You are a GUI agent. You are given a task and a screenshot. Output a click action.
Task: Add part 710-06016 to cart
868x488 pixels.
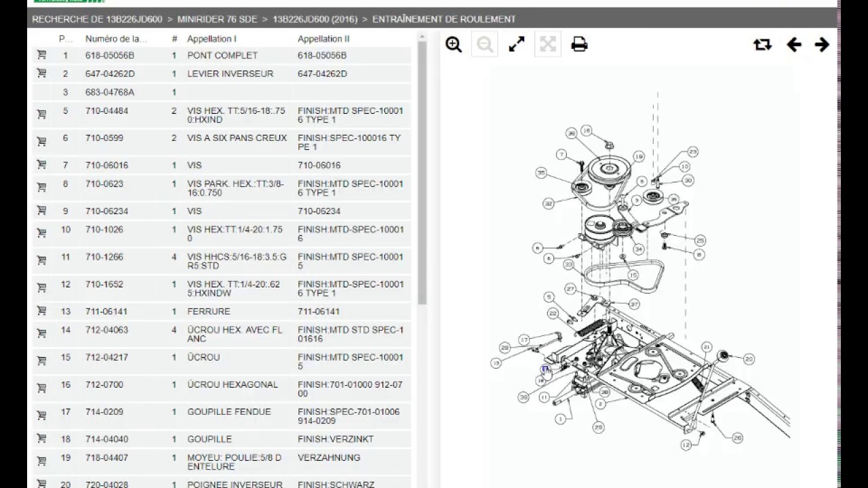[x=41, y=165]
